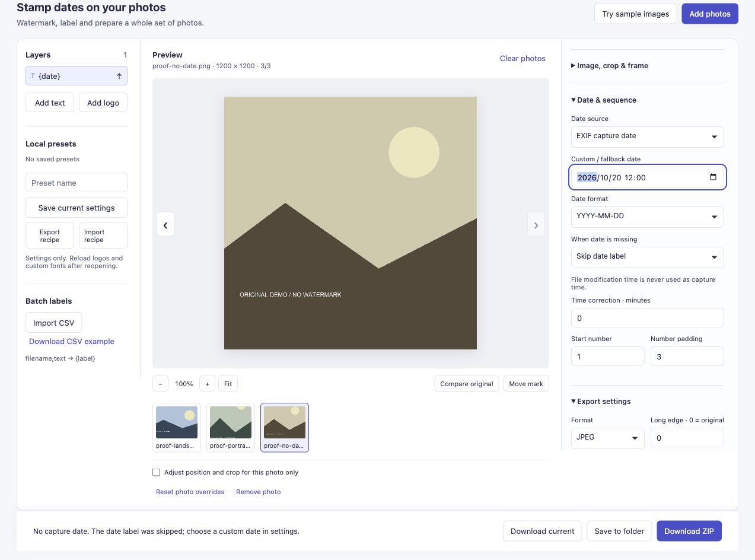Click the Export recipe button

coord(50,236)
